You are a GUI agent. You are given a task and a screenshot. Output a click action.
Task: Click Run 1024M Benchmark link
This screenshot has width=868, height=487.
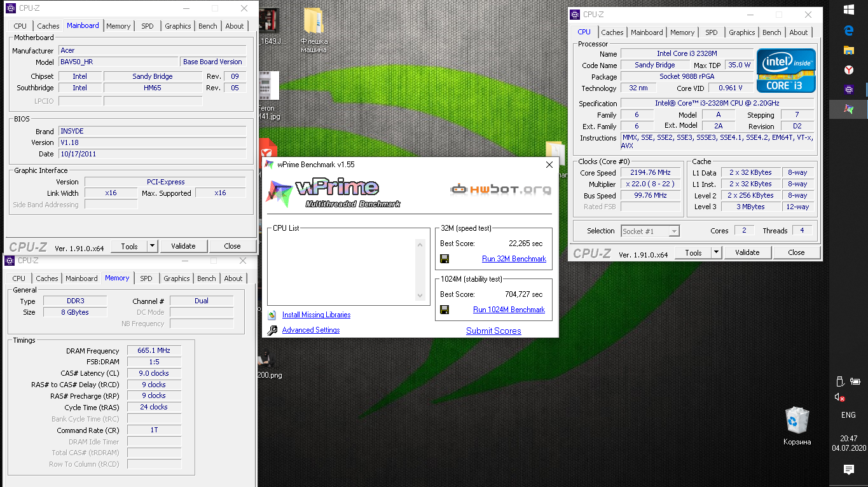coord(509,310)
